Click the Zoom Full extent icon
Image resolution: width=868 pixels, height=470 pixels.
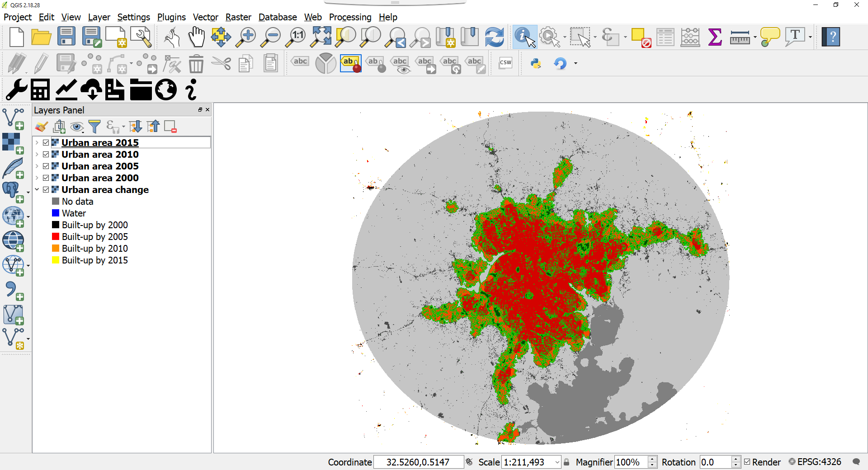pyautogui.click(x=321, y=37)
